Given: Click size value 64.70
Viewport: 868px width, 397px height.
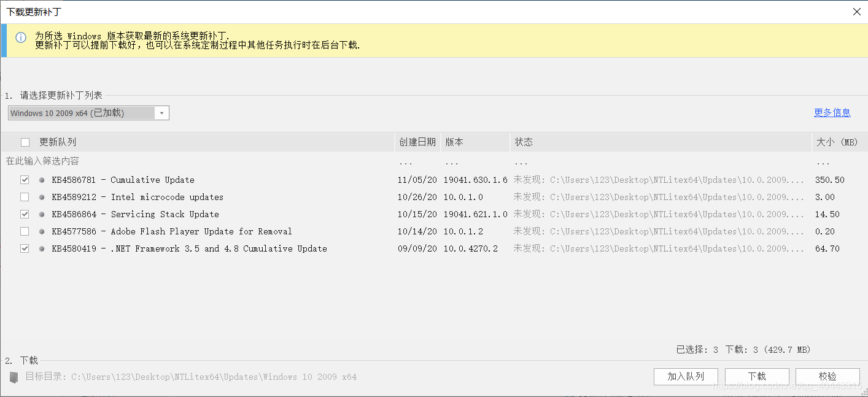Looking at the screenshot, I should (827, 249).
